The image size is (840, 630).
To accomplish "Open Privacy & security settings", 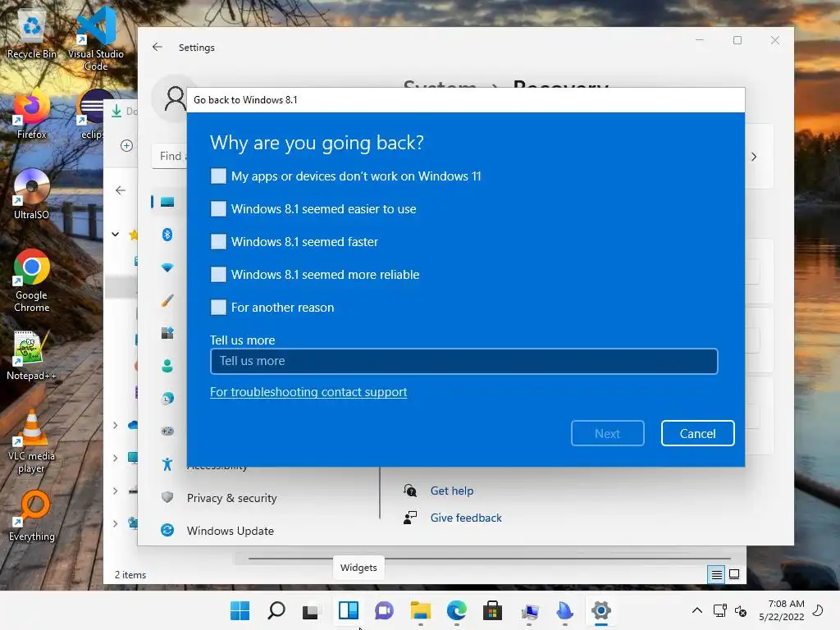I will (x=232, y=498).
